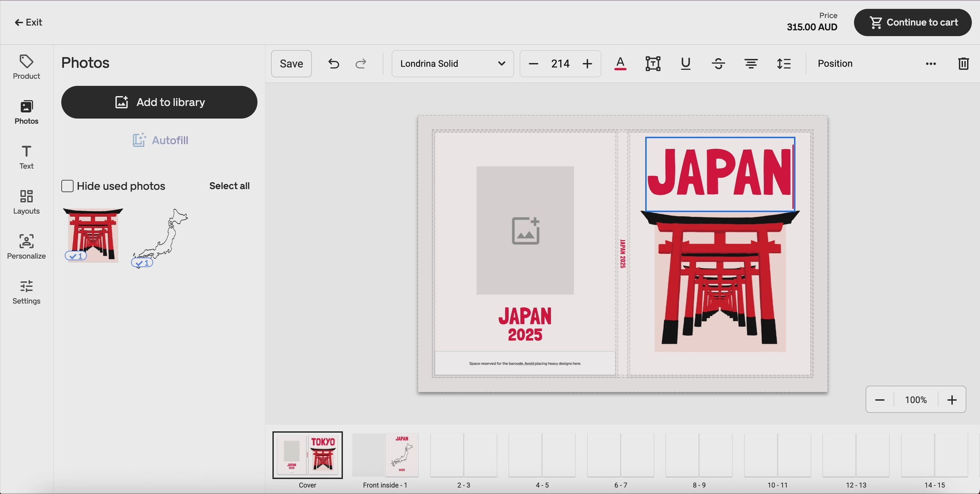Zoom out the canvas with minus button
This screenshot has width=980, height=494.
880,400
